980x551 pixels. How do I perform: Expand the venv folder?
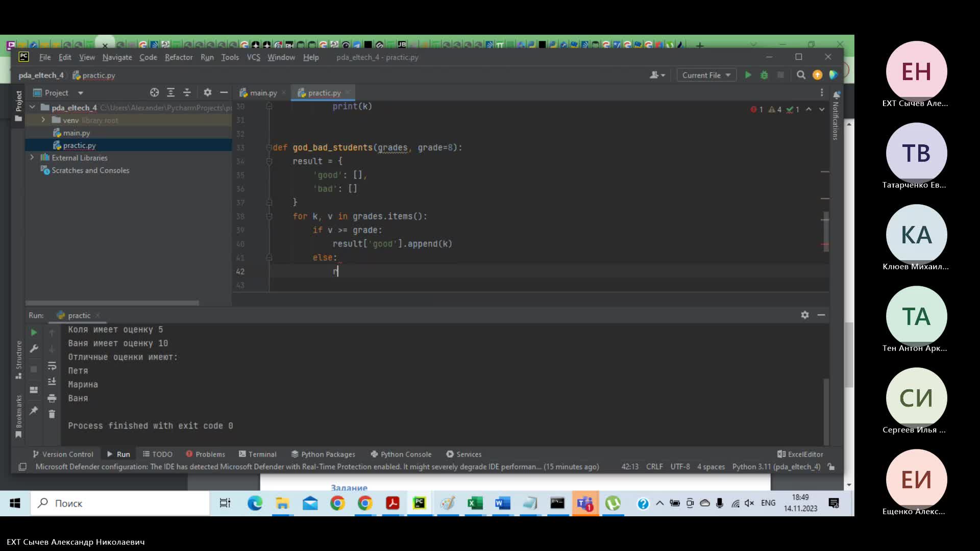43,120
